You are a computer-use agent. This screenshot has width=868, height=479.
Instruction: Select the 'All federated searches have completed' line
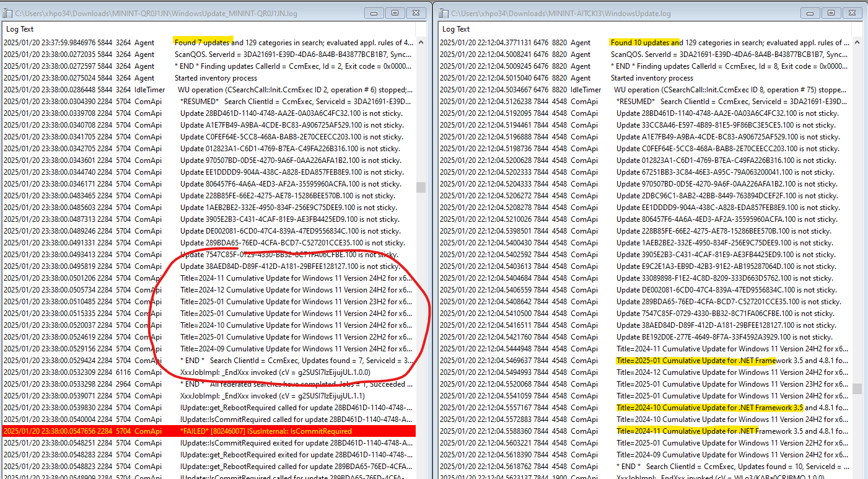click(x=209, y=384)
